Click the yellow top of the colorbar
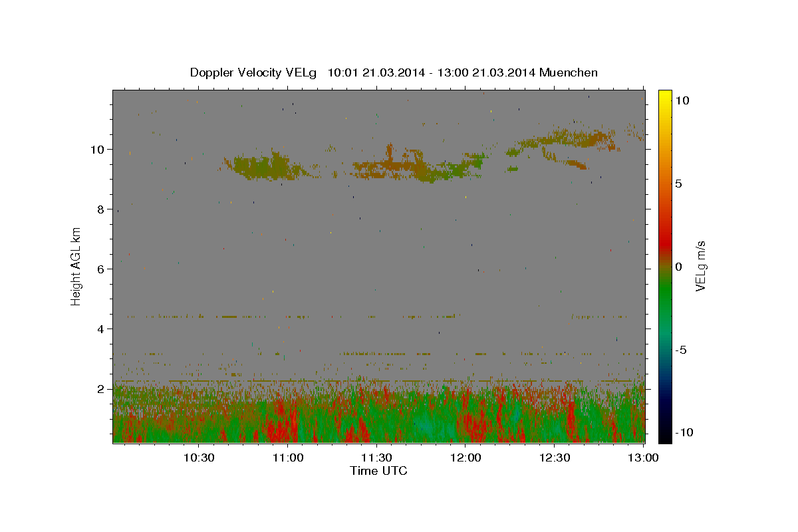 tap(665, 96)
